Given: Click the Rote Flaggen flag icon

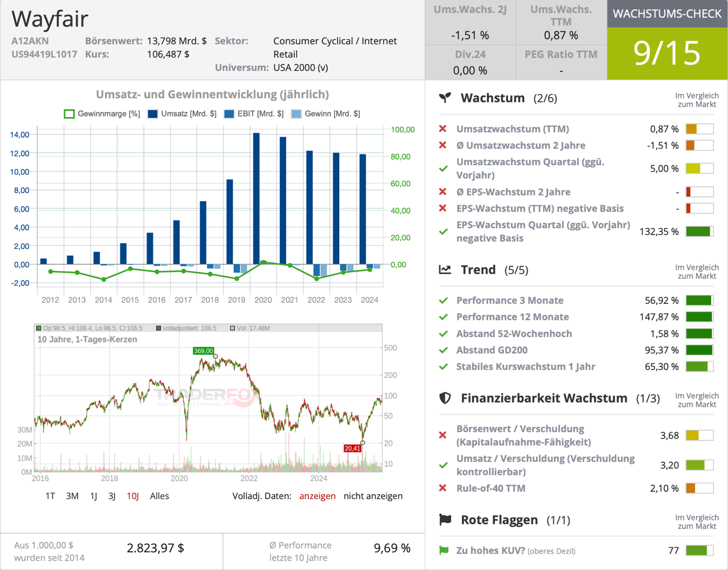Looking at the screenshot, I should (x=444, y=520).
